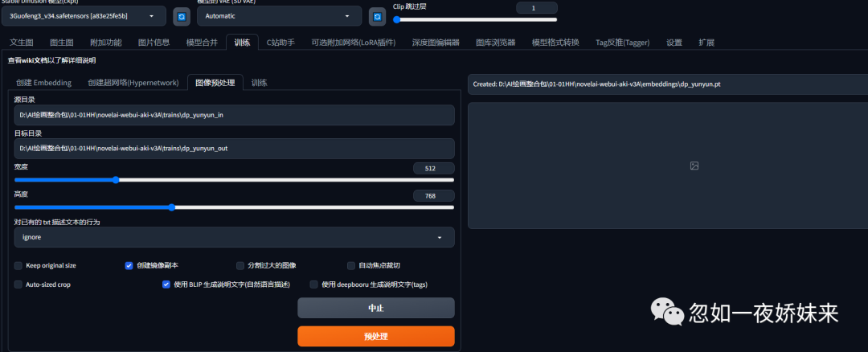Click the 宽度 width slider
This screenshot has height=352, width=868.
pyautogui.click(x=234, y=180)
